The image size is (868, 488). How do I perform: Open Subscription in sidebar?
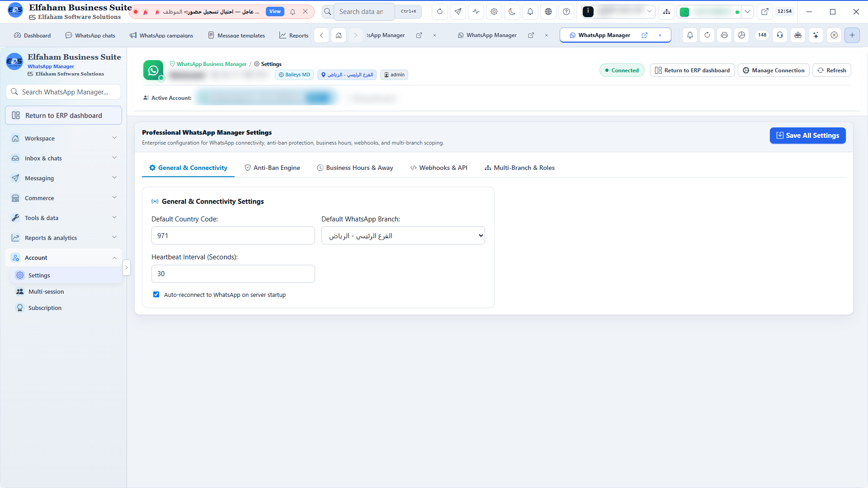click(x=66, y=308)
